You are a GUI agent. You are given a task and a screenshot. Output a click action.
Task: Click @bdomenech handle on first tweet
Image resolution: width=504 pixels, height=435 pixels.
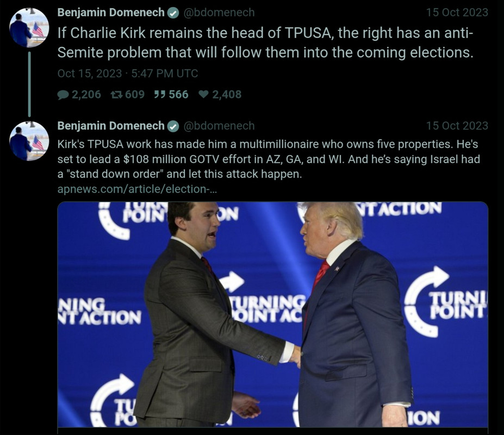pos(219,13)
